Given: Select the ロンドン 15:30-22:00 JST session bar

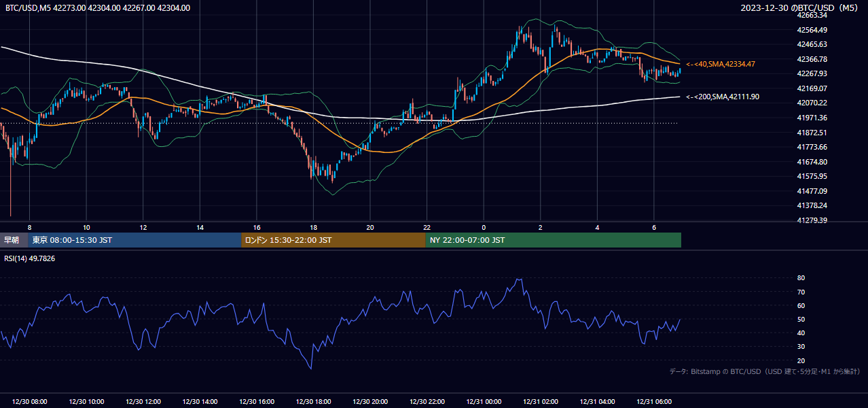Looking at the screenshot, I should click(333, 240).
